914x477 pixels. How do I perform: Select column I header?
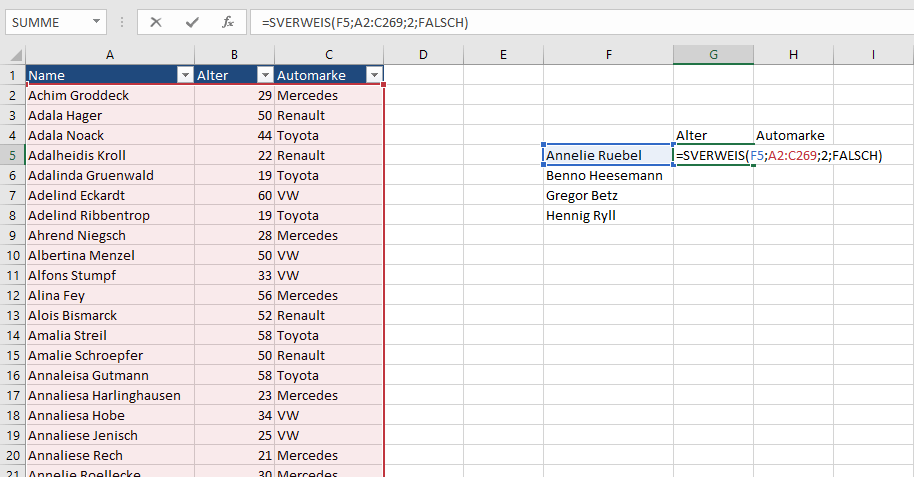click(x=873, y=55)
